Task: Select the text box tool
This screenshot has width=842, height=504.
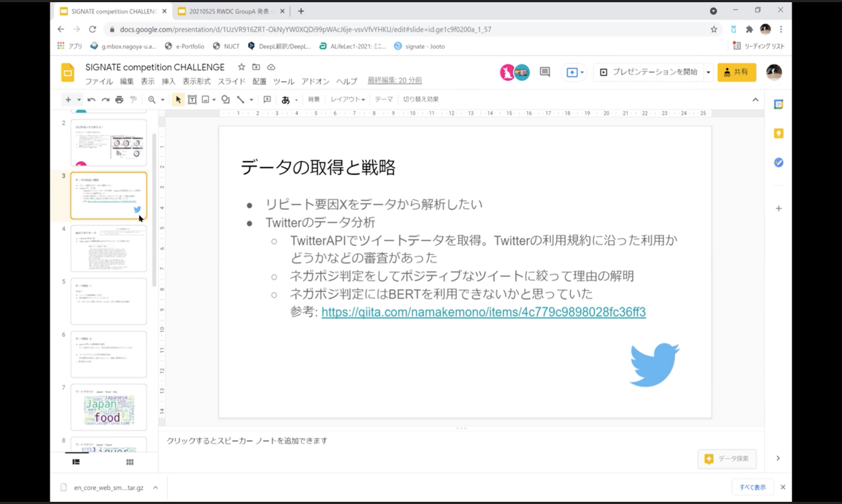Action: [x=192, y=99]
